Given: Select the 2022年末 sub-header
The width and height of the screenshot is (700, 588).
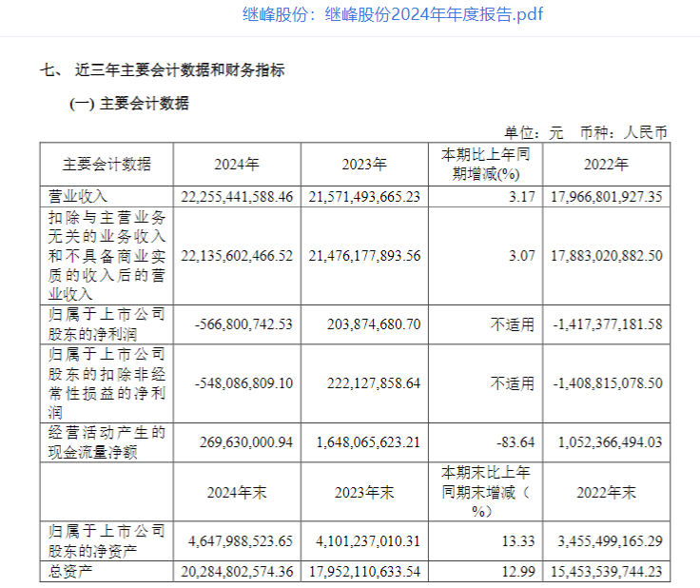Looking at the screenshot, I should tap(606, 493).
